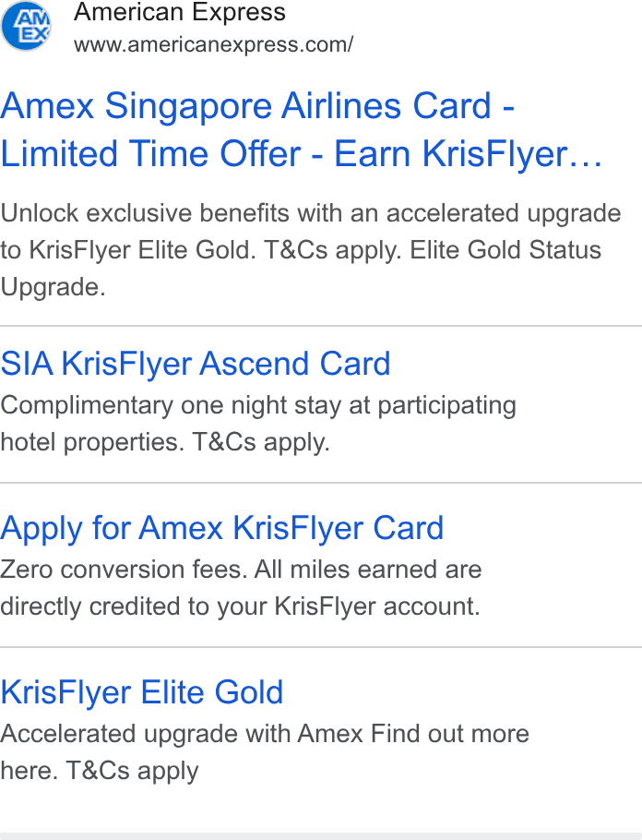
Task: Visit the www.americanexpress.com/ URL text
Action: [x=214, y=44]
